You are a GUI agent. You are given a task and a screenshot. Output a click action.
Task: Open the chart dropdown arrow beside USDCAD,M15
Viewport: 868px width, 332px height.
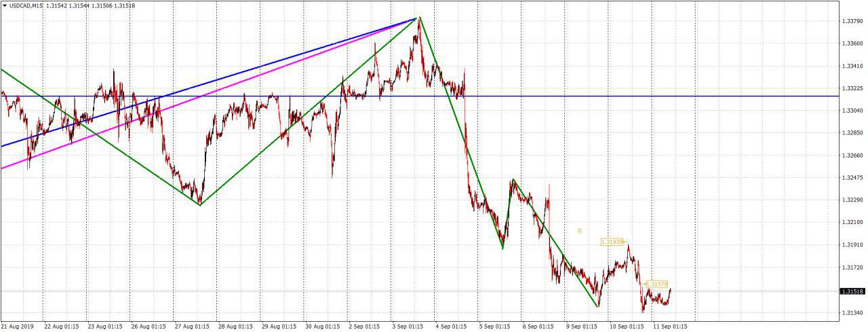point(5,5)
